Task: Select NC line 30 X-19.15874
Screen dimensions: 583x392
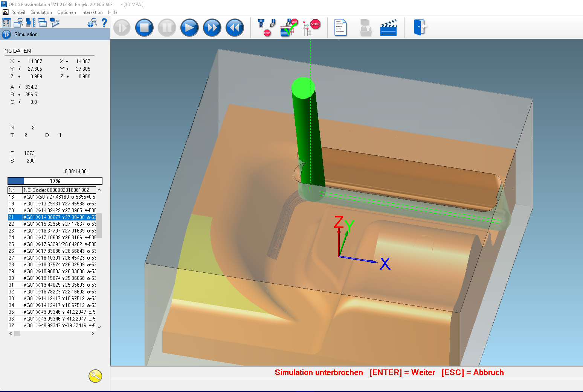Action: point(52,278)
